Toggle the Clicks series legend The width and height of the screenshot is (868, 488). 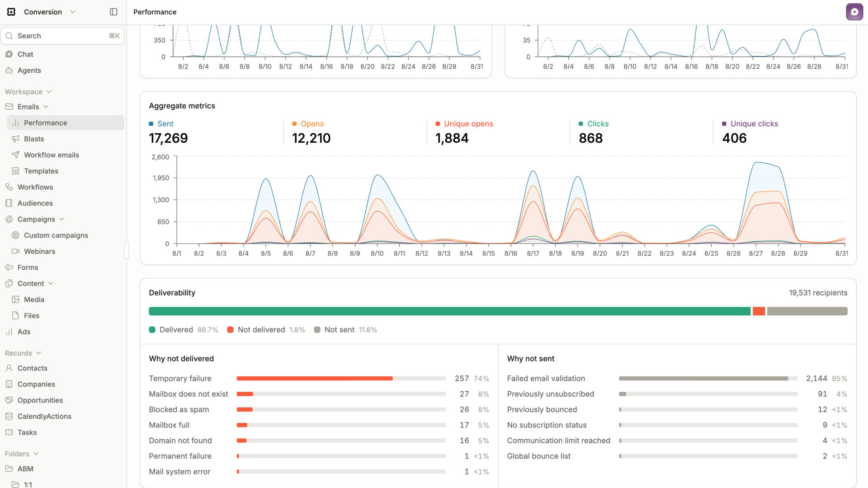[x=594, y=124]
